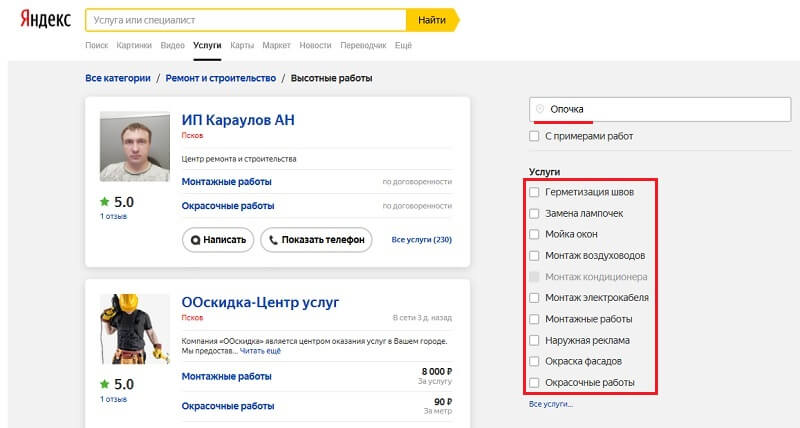Expand description with Читать ещё

pyautogui.click(x=260, y=351)
